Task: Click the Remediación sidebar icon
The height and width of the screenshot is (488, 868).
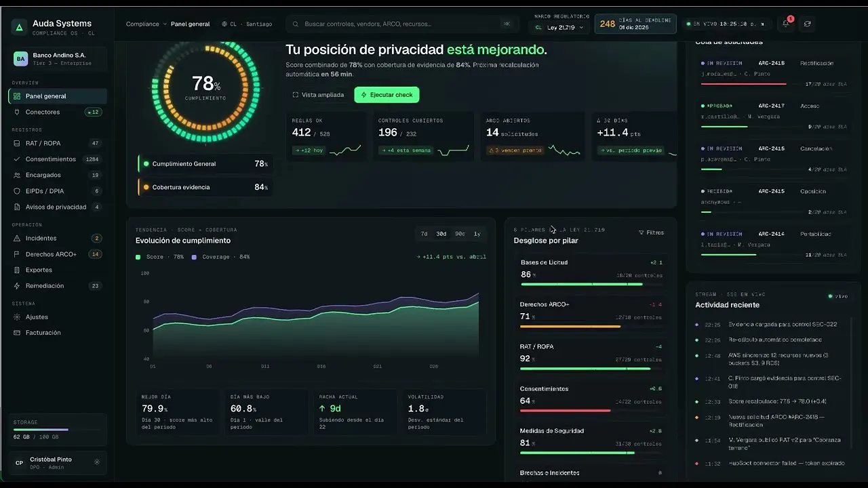Action: click(x=18, y=285)
